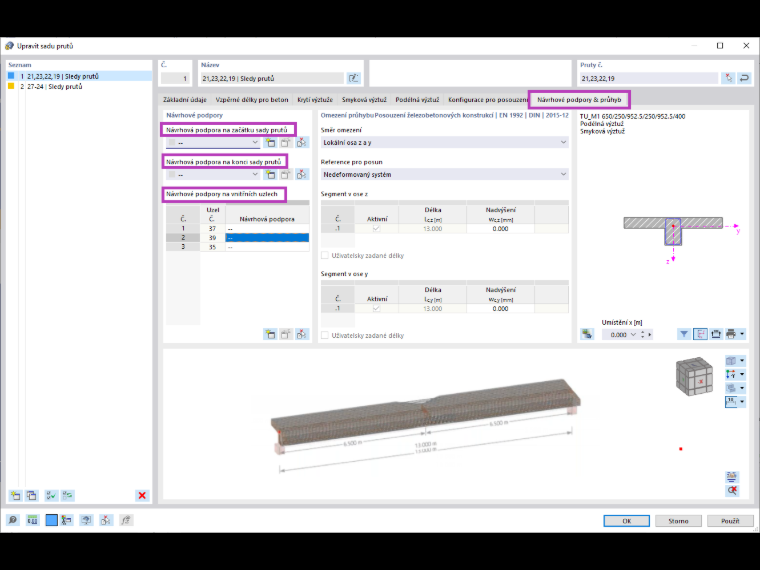Switch to Konfigurace pro posouzení tab
760x570 pixels.
click(x=488, y=100)
